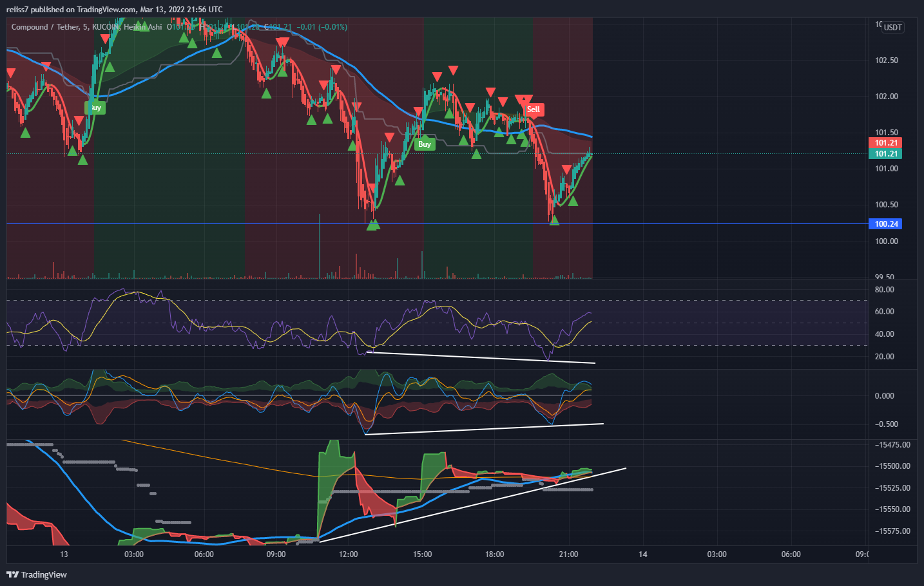Screen dimensions: 924x586
Task: Click the TradingView logo at bottom
Action: tap(37, 574)
